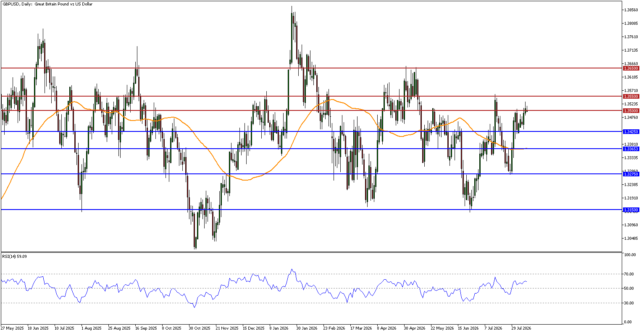Click the 1.37610 price axis value
The width and height of the screenshot is (644, 333).
click(x=631, y=37)
